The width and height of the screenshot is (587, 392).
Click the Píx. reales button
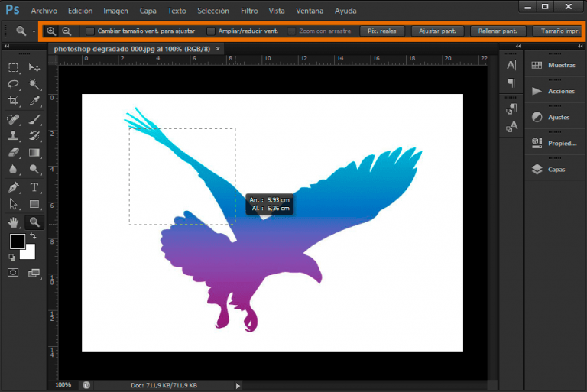pyautogui.click(x=382, y=31)
